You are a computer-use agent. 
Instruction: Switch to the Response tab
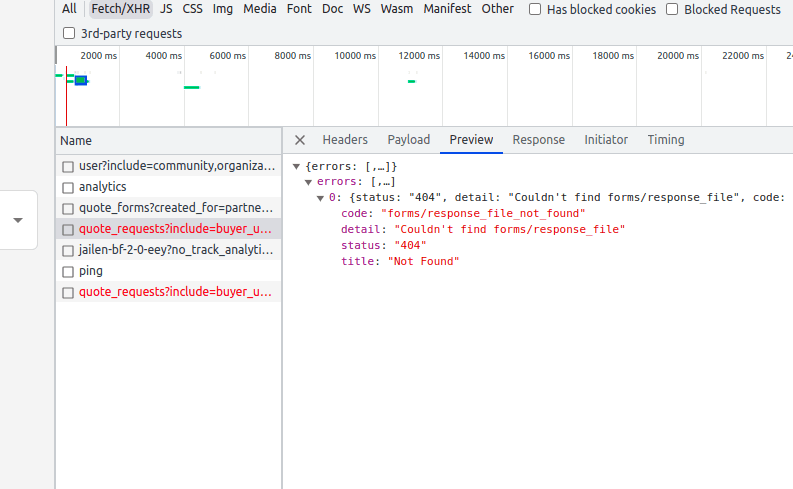pyautogui.click(x=538, y=140)
